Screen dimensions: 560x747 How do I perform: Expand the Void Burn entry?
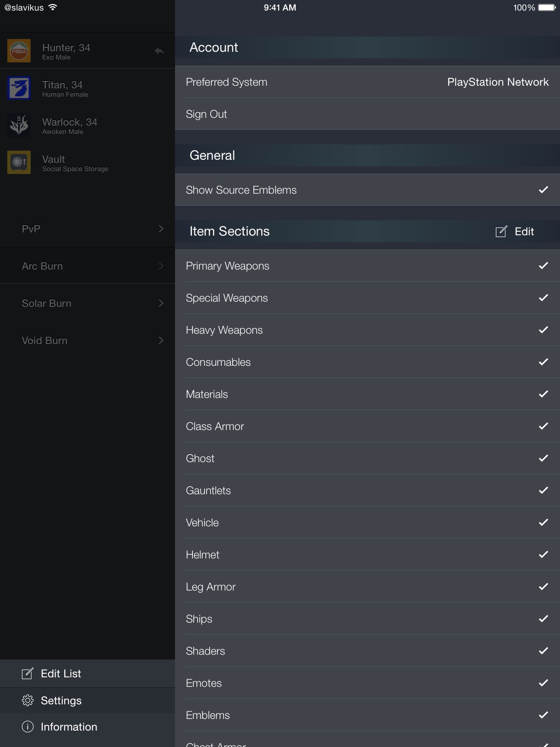click(161, 340)
